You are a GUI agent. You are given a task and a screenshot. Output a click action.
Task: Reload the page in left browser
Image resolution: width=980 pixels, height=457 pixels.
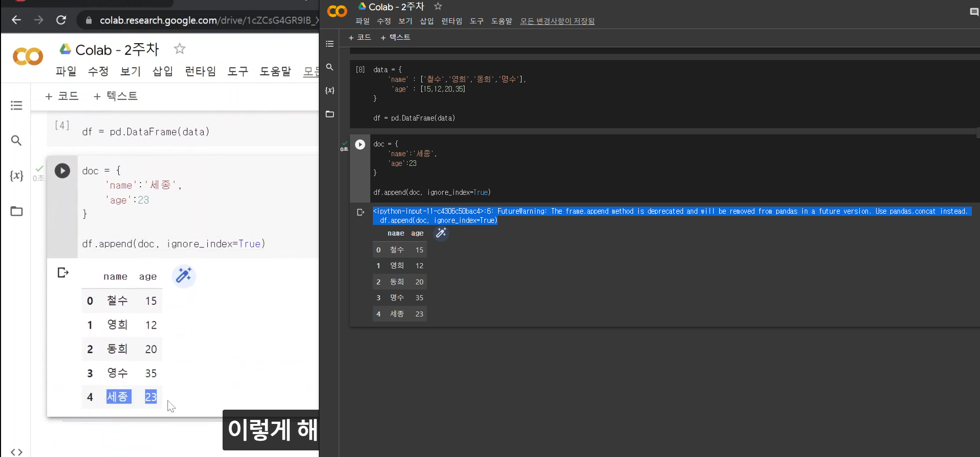(61, 20)
